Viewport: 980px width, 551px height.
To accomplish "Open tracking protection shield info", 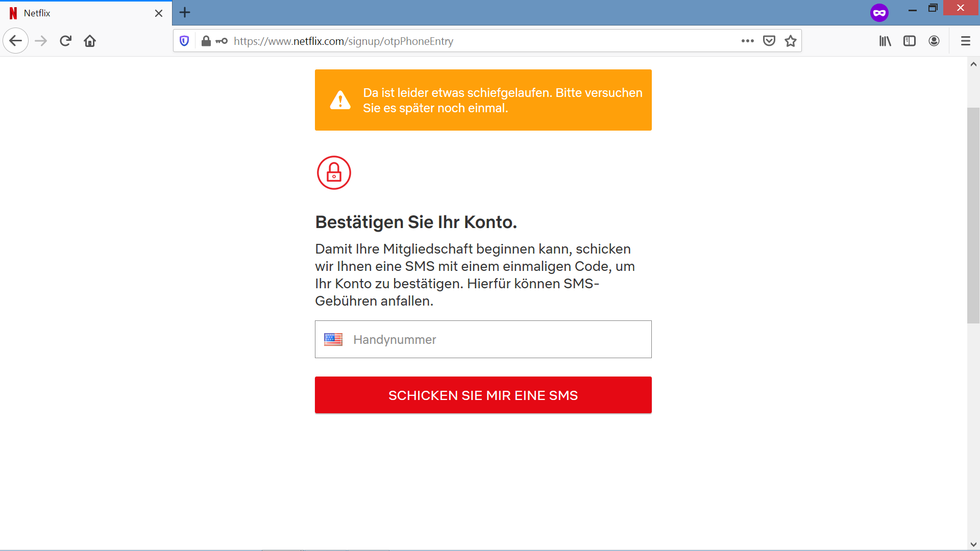I will tap(185, 41).
